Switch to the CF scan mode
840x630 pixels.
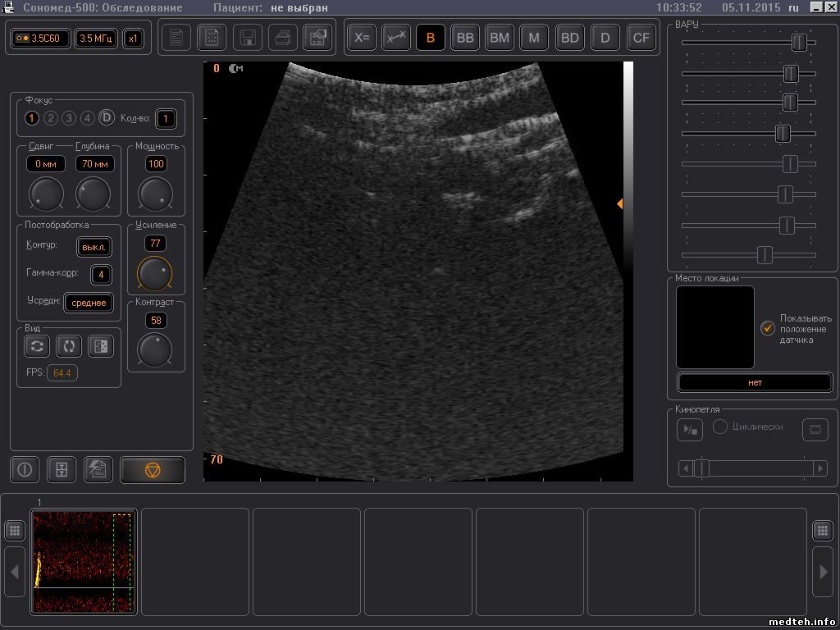[x=641, y=38]
